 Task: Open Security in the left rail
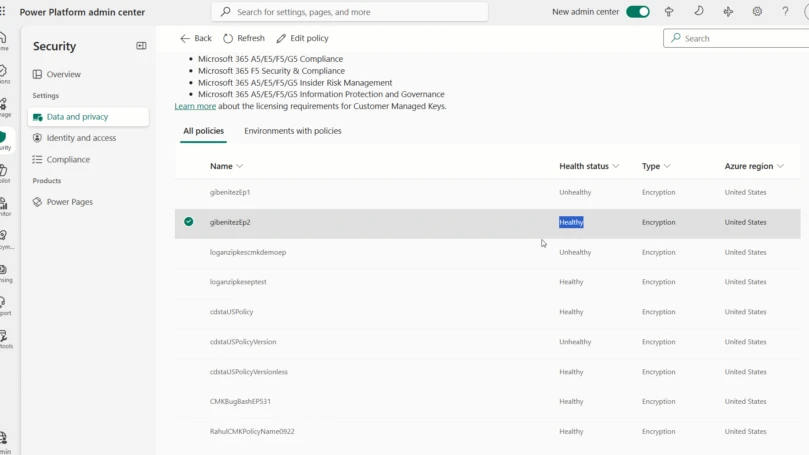point(4,140)
